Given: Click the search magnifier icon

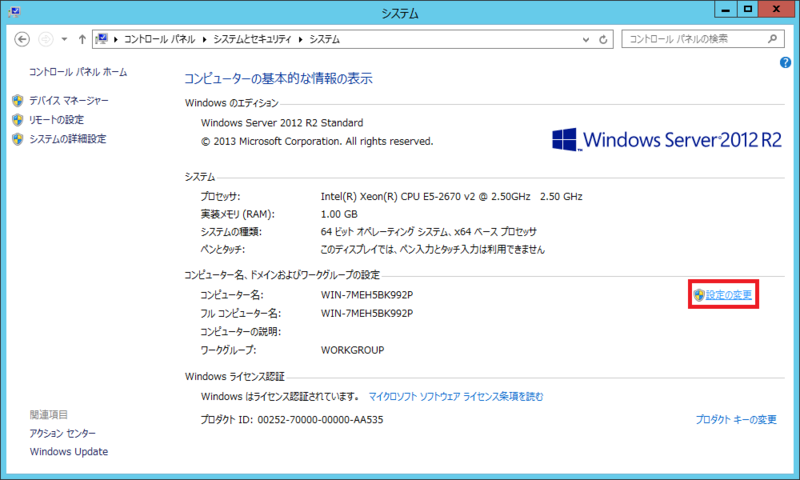Looking at the screenshot, I should pos(772,39).
